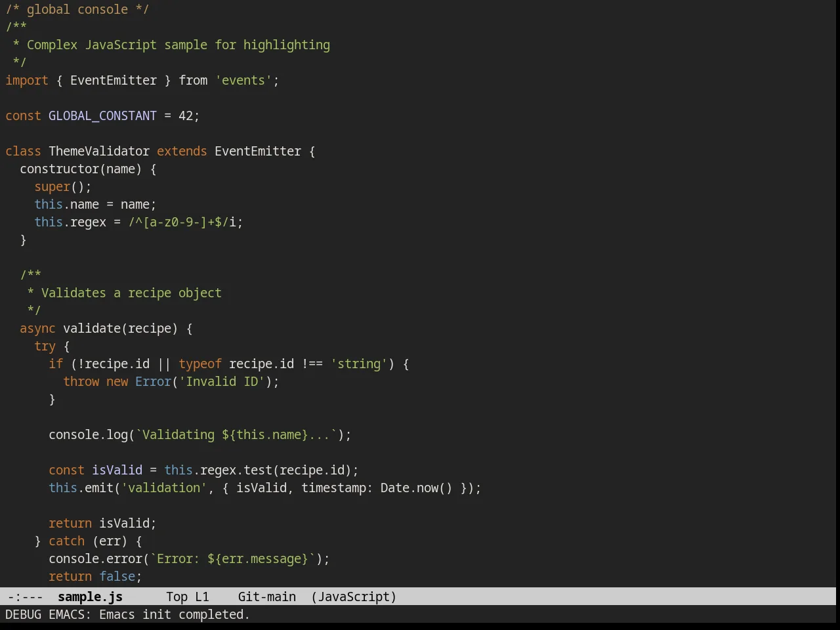Click the echo area message 'Emacs init completed.'
This screenshot has width=840, height=630.
click(175, 614)
